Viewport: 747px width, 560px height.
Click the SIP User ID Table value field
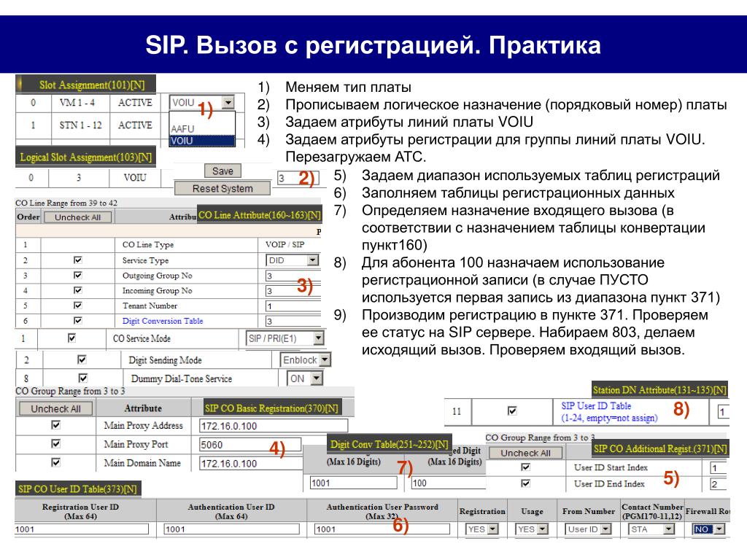[x=723, y=412]
